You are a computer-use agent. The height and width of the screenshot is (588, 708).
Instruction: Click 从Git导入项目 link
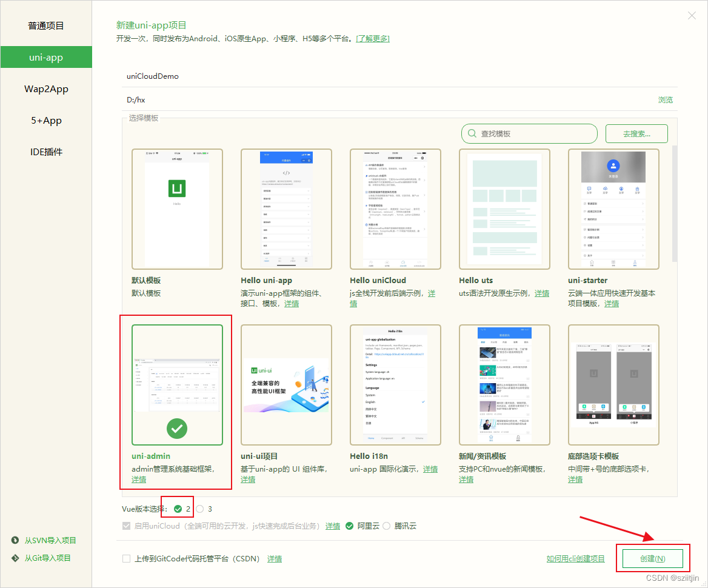(47, 558)
